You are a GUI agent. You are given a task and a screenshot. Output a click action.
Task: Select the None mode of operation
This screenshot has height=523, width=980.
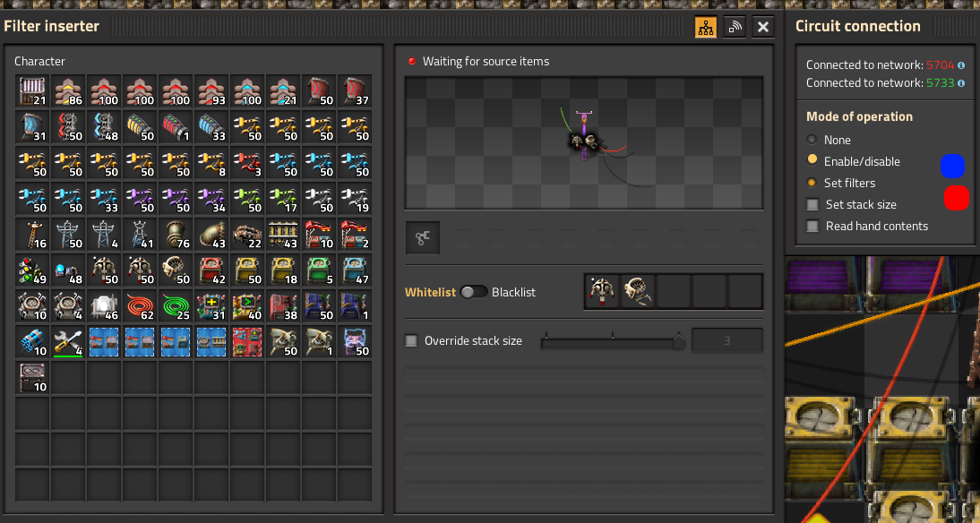click(x=812, y=140)
